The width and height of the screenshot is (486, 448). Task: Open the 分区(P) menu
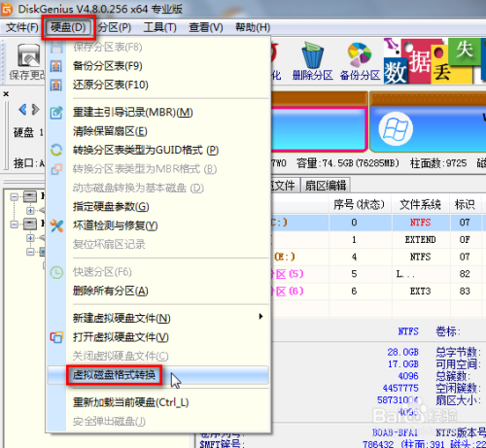(x=115, y=27)
